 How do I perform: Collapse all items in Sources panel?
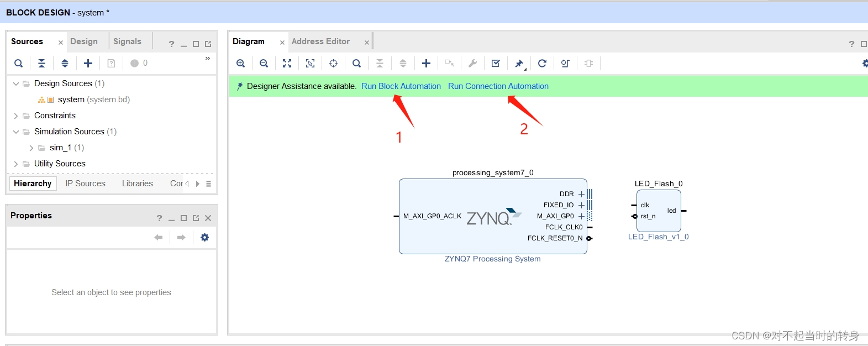[42, 64]
